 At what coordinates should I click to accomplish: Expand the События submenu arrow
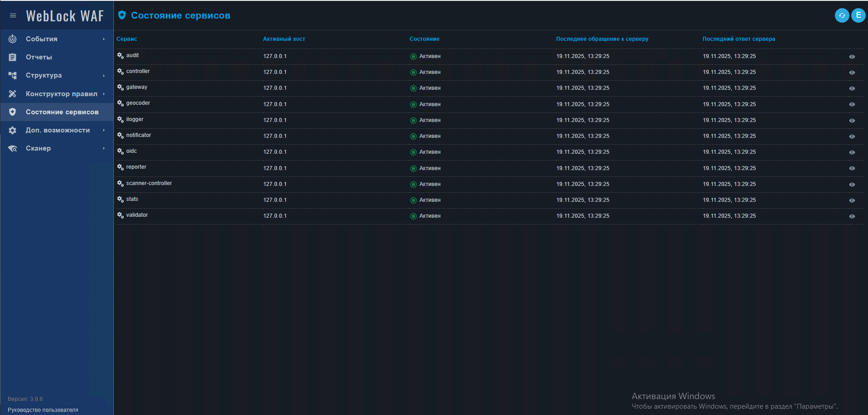(x=104, y=39)
